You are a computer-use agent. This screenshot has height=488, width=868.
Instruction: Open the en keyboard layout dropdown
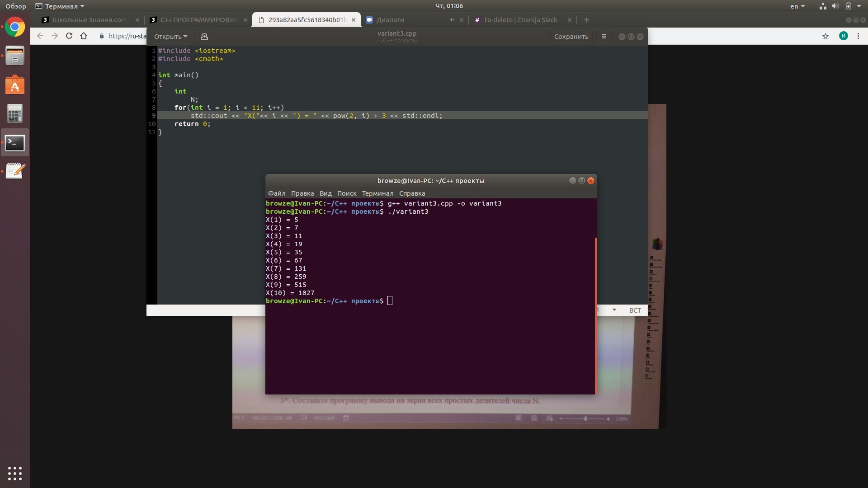(x=797, y=6)
